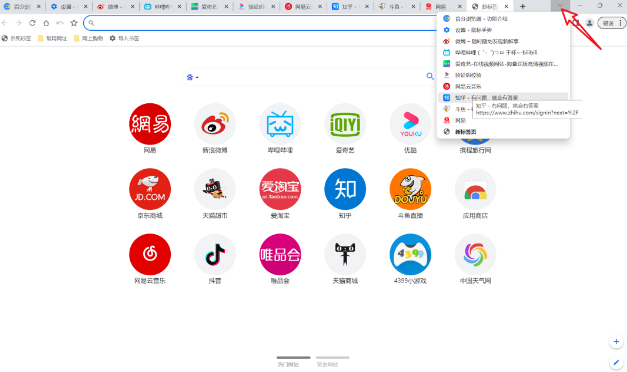Open the Bilibili TV shortcut icon
The height and width of the screenshot is (372, 627).
280,124
